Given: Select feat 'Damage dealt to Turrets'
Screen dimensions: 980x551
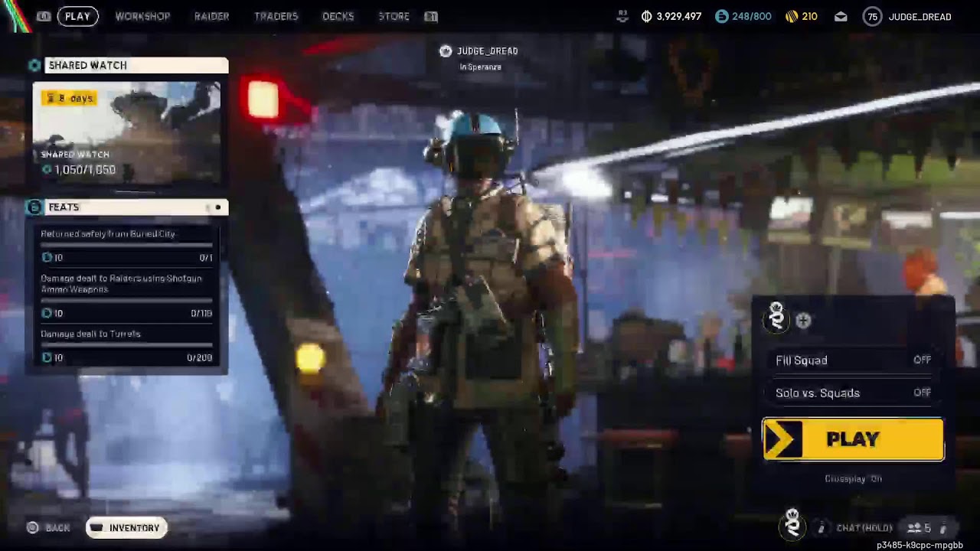Looking at the screenshot, I should tap(90, 334).
